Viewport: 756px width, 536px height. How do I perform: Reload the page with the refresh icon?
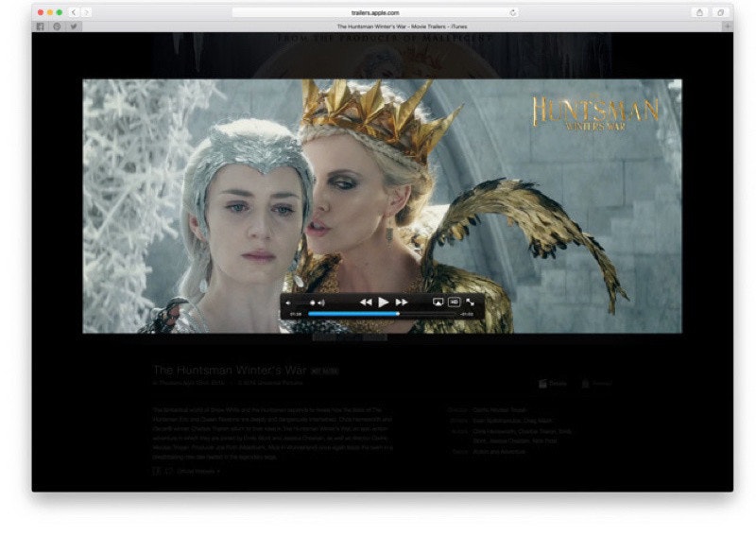tap(513, 12)
